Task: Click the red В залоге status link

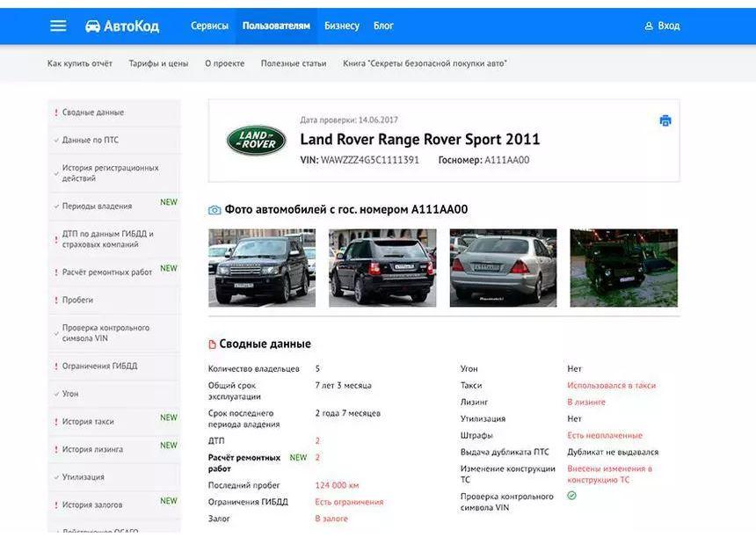Action: point(331,519)
